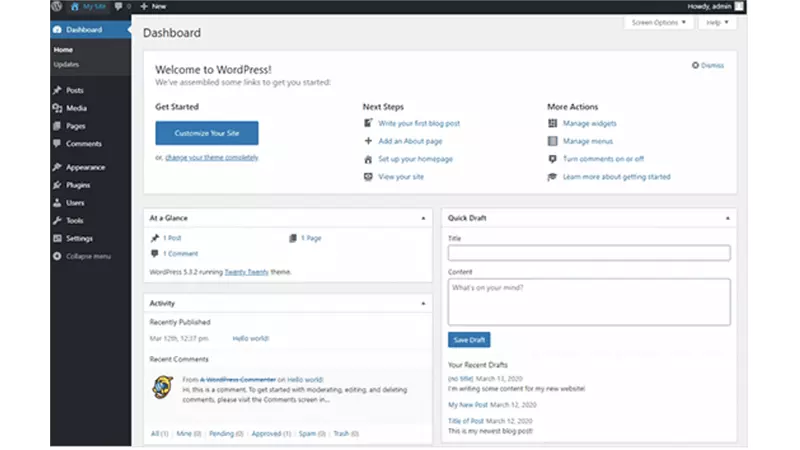Click the Quick Draft Title field
The image size is (800, 450).
589,253
